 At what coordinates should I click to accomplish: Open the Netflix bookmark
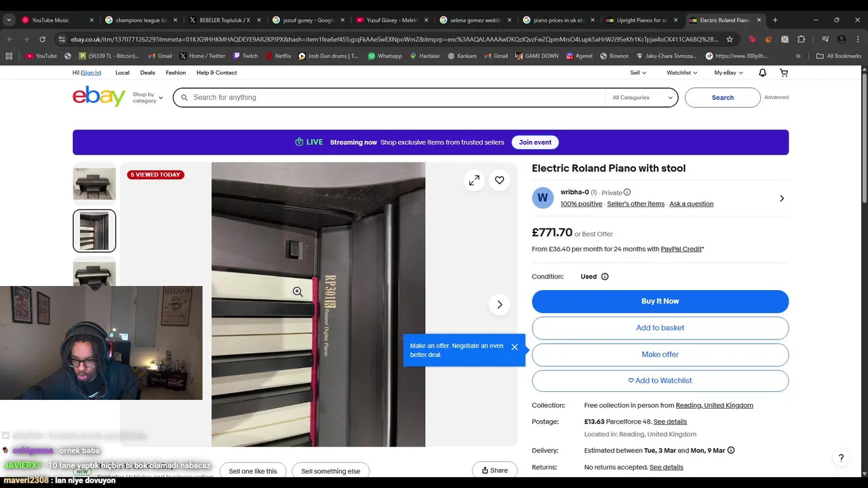278,56
